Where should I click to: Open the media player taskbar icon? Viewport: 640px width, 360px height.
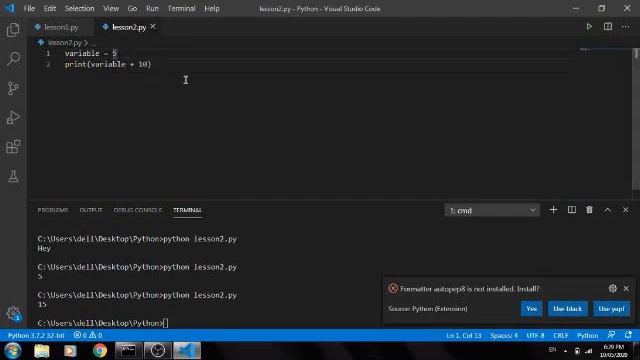coord(70,351)
